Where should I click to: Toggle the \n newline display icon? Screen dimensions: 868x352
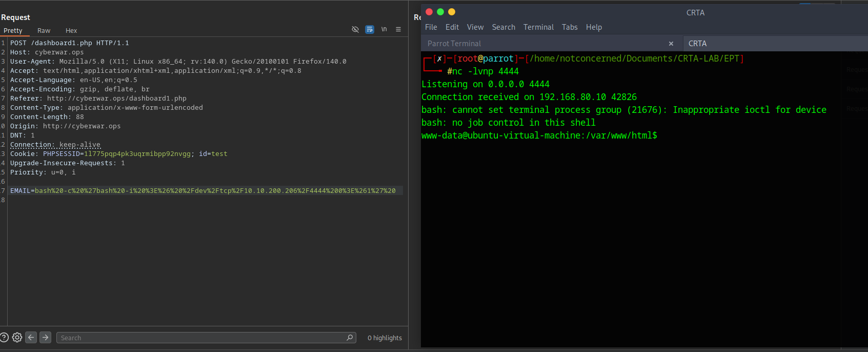(x=384, y=30)
